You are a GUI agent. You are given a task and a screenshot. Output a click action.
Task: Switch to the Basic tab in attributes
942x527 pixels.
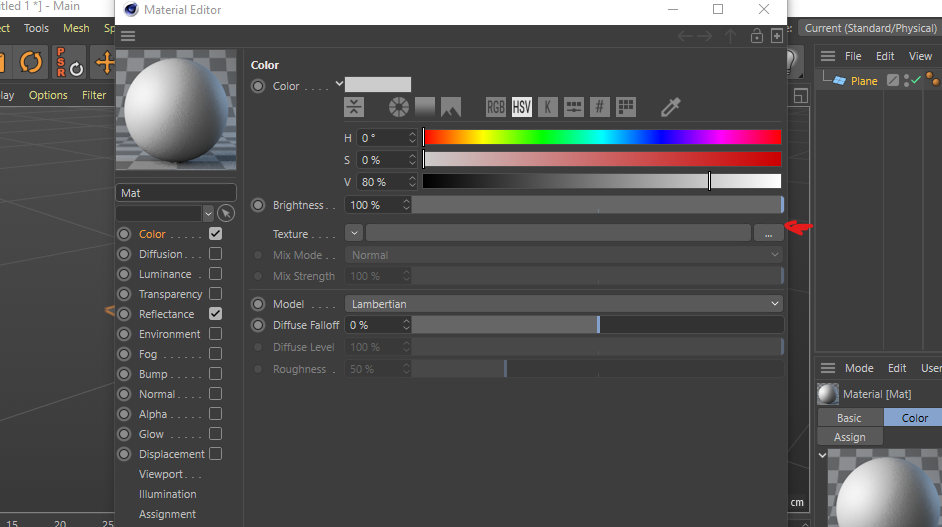[849, 418]
